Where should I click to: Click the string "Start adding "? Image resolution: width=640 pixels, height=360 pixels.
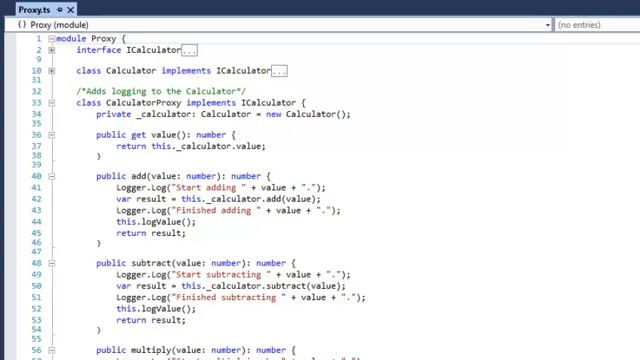coord(209,188)
